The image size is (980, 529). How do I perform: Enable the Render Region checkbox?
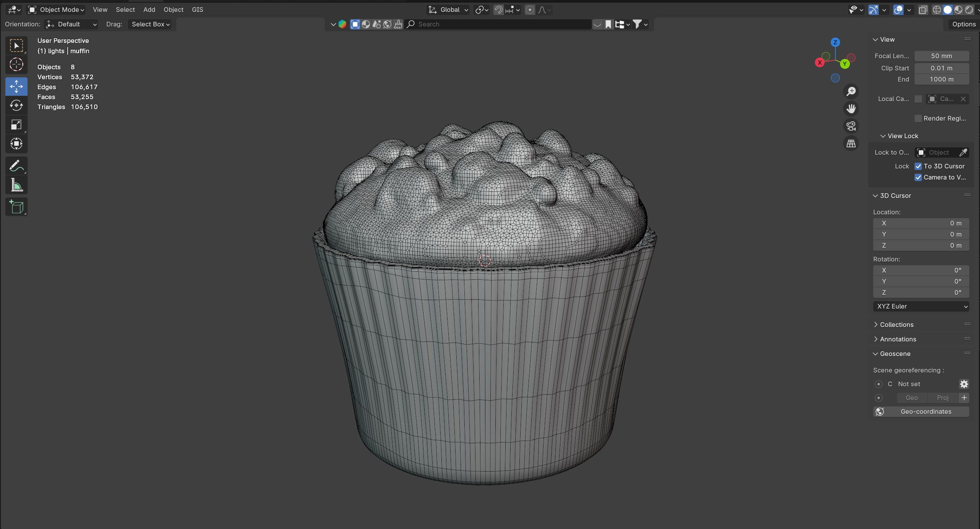918,118
